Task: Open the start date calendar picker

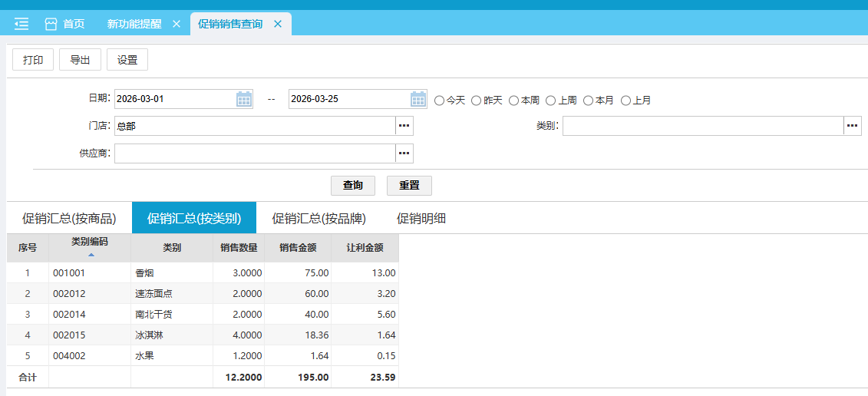Action: (244, 99)
